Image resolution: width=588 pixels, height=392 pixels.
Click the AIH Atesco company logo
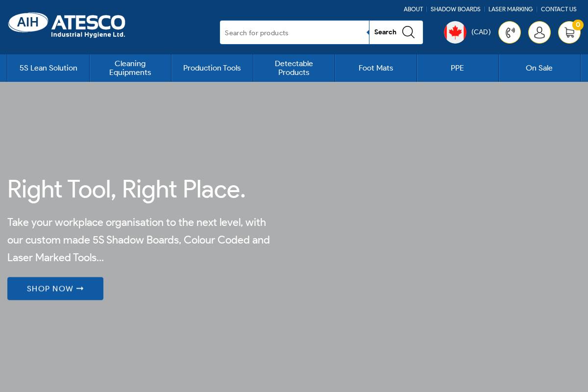point(67,25)
